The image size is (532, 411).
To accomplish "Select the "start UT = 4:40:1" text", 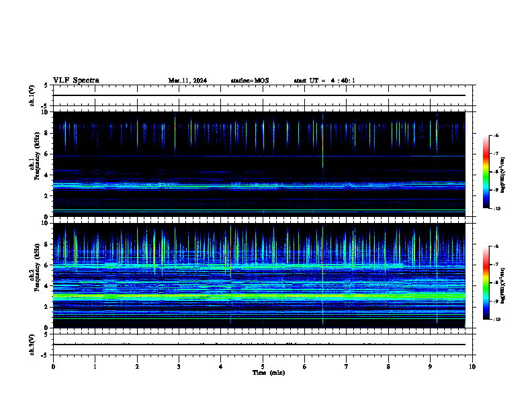I will 324,81.
